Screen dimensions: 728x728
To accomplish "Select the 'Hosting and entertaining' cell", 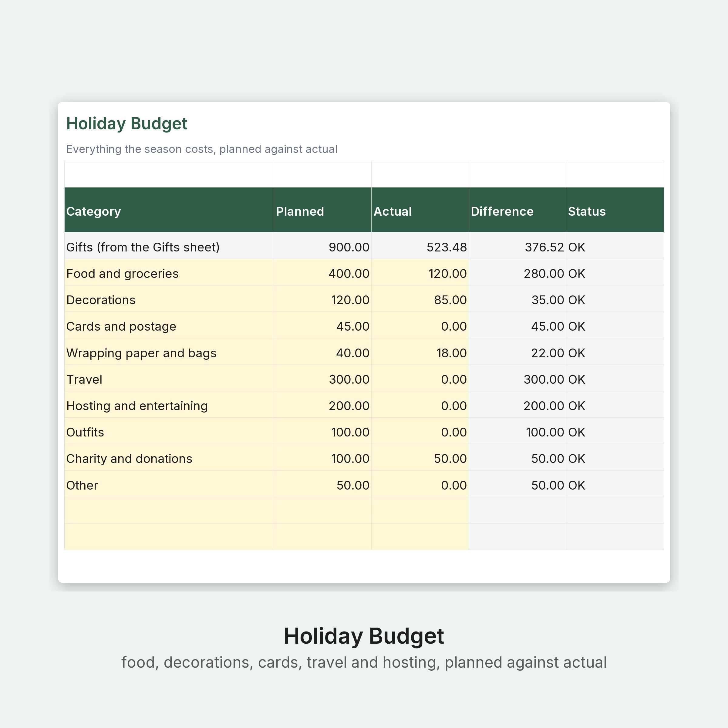I will [x=169, y=405].
